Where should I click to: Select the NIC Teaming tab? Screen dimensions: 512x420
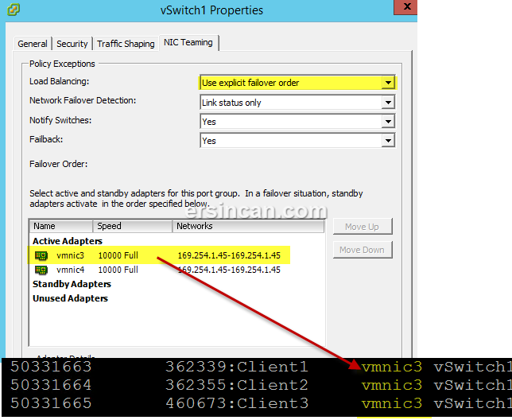[188, 43]
